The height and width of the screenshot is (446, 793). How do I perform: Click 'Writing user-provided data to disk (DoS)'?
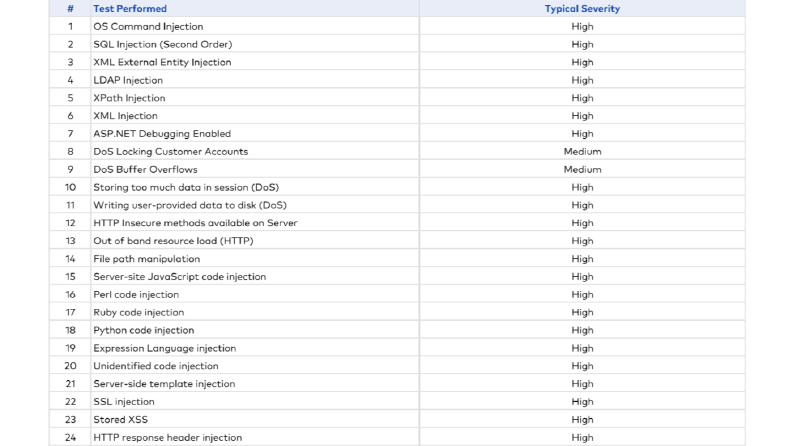190,205
